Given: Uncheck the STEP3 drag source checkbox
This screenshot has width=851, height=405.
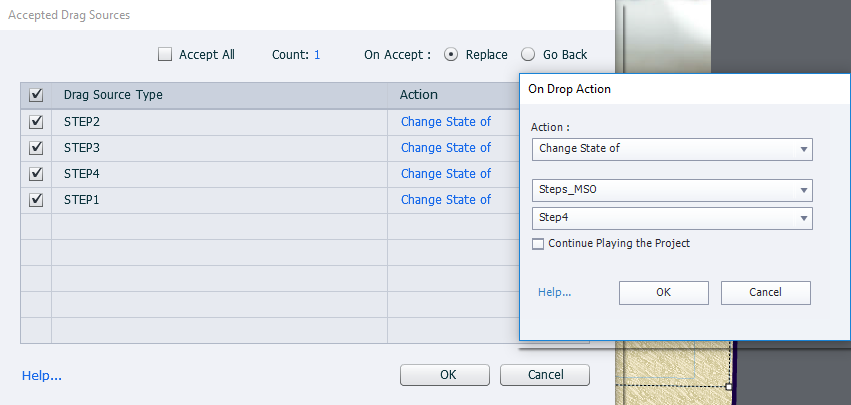Looking at the screenshot, I should point(37,148).
